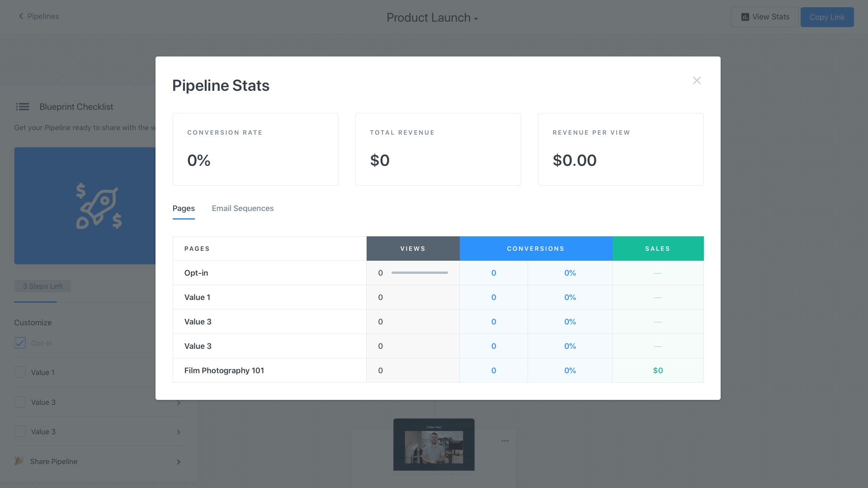Open the video page thumbnail
Image resolution: width=868 pixels, height=488 pixels.
click(x=434, y=446)
